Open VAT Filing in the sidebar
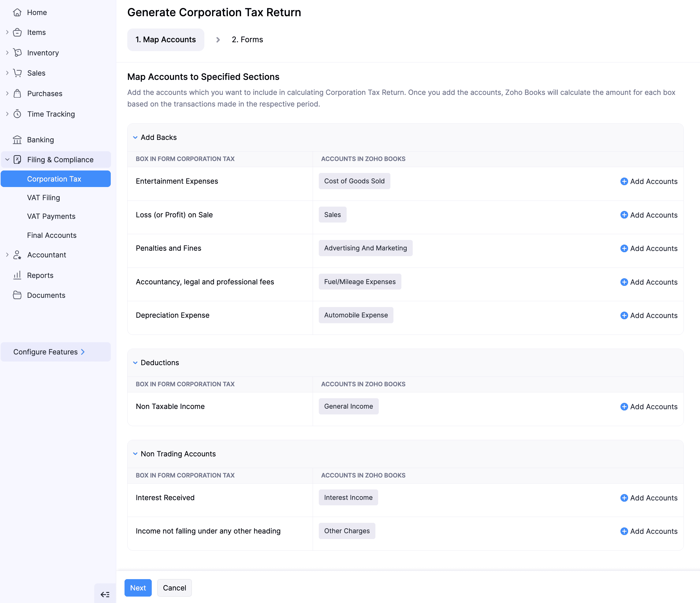This screenshot has height=603, width=700. pyautogui.click(x=43, y=198)
